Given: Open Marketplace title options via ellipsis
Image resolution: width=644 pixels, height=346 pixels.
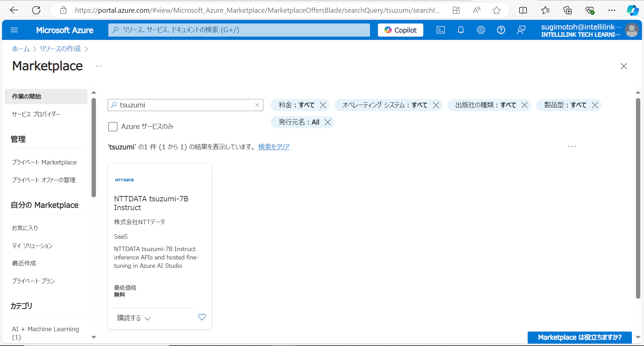Looking at the screenshot, I should 98,66.
